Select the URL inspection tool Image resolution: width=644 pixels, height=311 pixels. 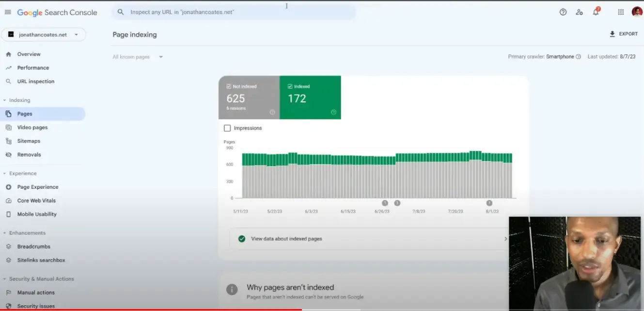[34, 81]
